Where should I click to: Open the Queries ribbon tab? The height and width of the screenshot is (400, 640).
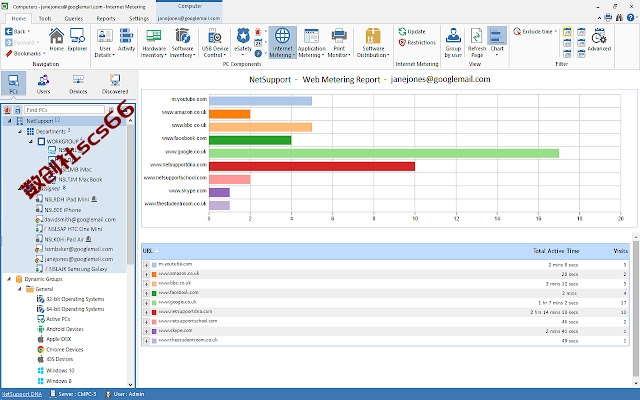74,18
